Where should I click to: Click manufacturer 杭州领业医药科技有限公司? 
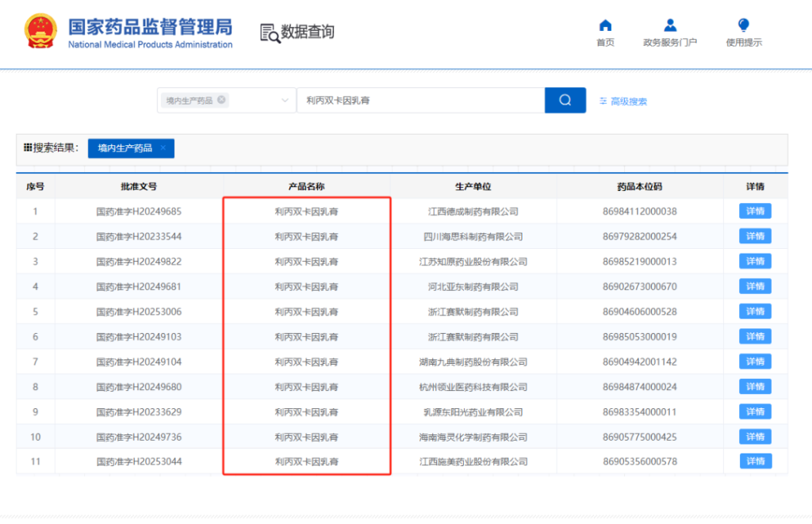pos(473,387)
